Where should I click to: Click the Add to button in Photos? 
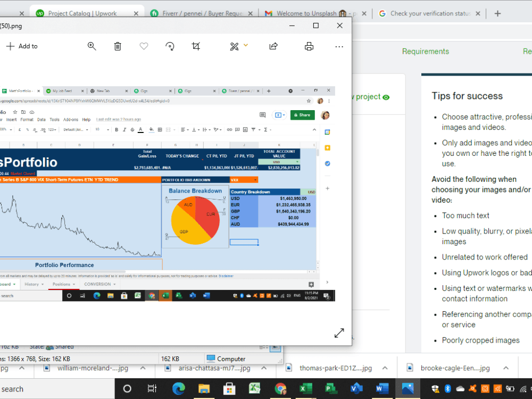(x=22, y=46)
